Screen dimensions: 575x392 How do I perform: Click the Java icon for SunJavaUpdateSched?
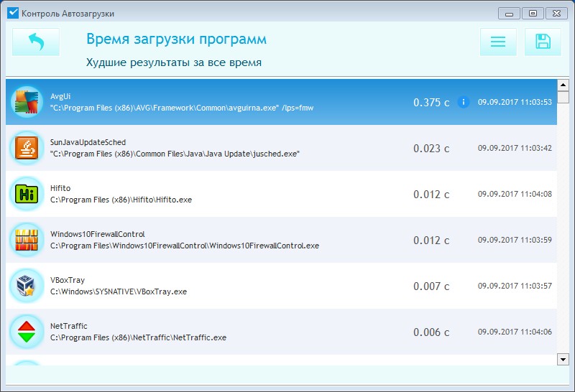(27, 148)
